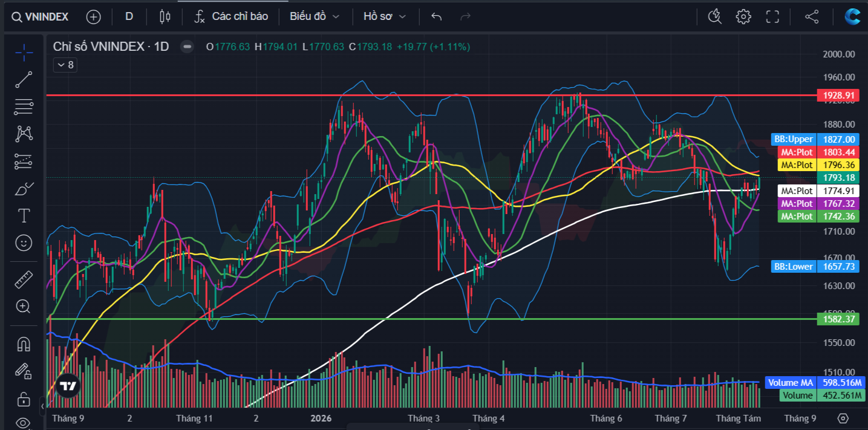Collapse the 8 indicators legend
Screen dimensions: 868x430
(x=65, y=65)
